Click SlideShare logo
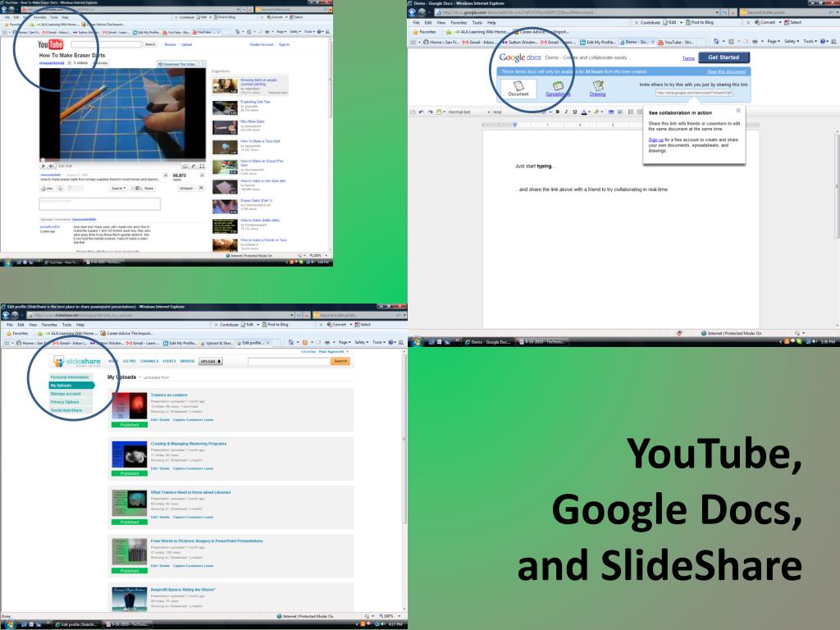The width and height of the screenshot is (840, 630). click(78, 362)
